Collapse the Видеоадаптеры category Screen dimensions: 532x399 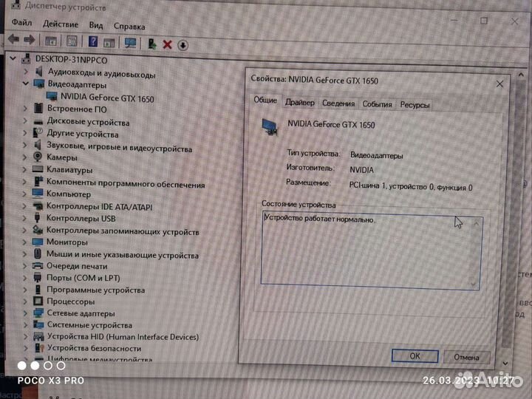click(x=26, y=83)
